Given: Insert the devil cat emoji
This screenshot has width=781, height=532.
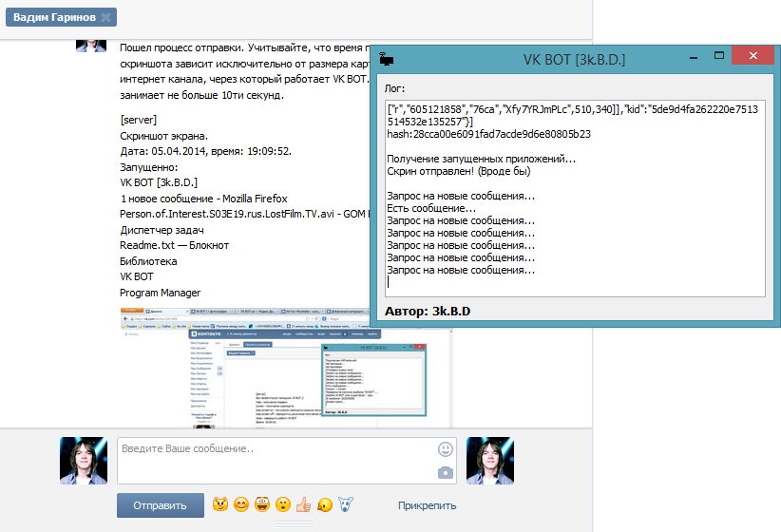Looking at the screenshot, I should pyautogui.click(x=220, y=504).
